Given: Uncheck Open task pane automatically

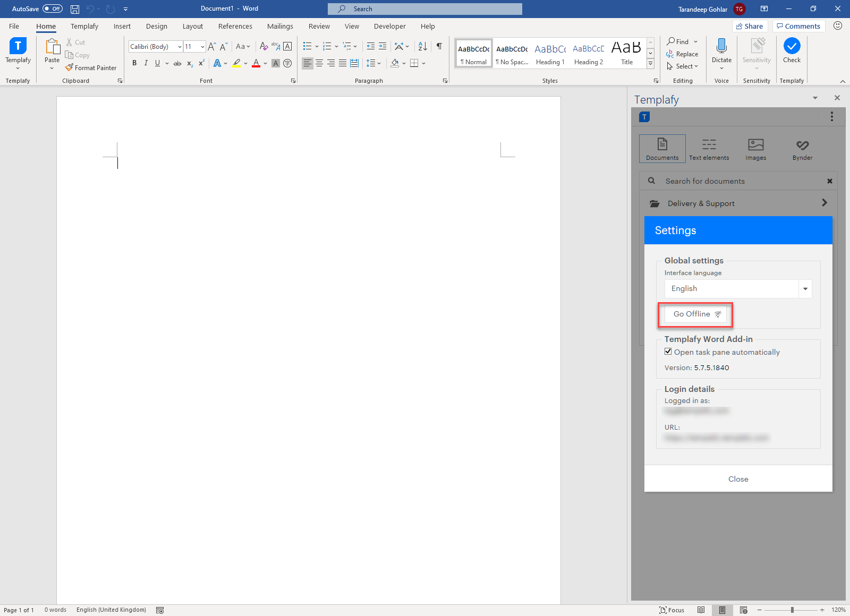Looking at the screenshot, I should click(668, 352).
